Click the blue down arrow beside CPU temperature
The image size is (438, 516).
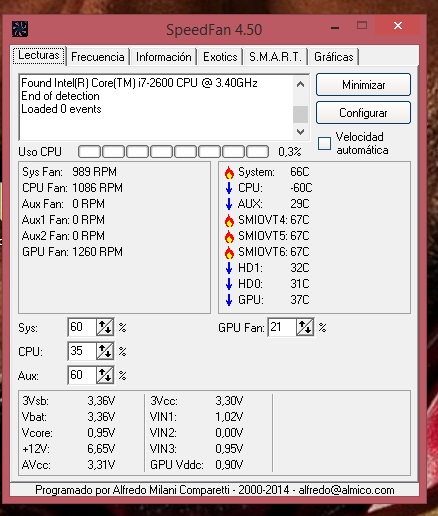[x=229, y=188]
